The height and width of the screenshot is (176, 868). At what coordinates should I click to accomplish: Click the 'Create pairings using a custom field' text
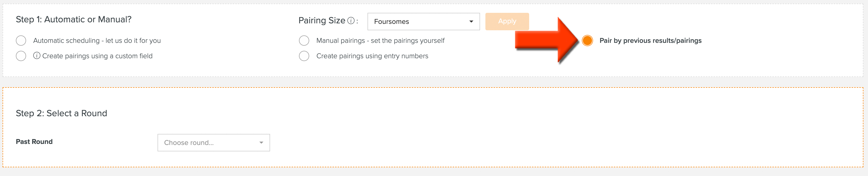pos(97,56)
